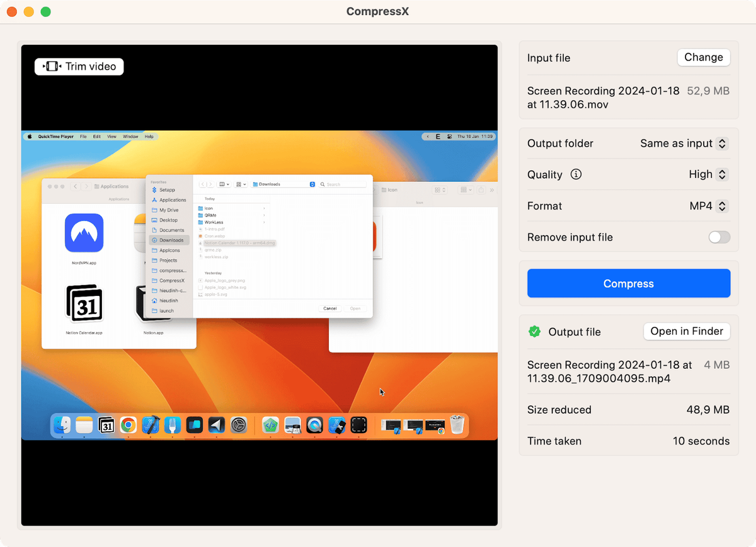This screenshot has height=547, width=756.
Task: Click the NordVPN.app icon in the preview
Action: [84, 233]
